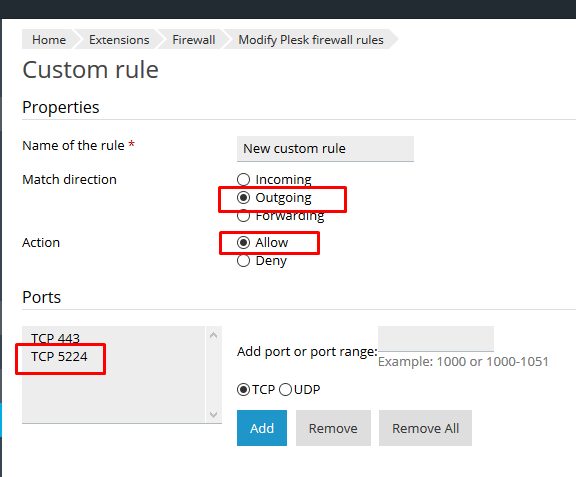Select the Outgoing match direction

(243, 198)
